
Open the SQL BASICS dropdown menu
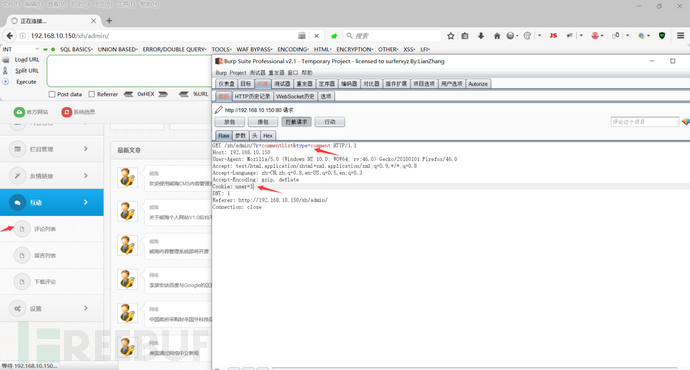pos(76,49)
